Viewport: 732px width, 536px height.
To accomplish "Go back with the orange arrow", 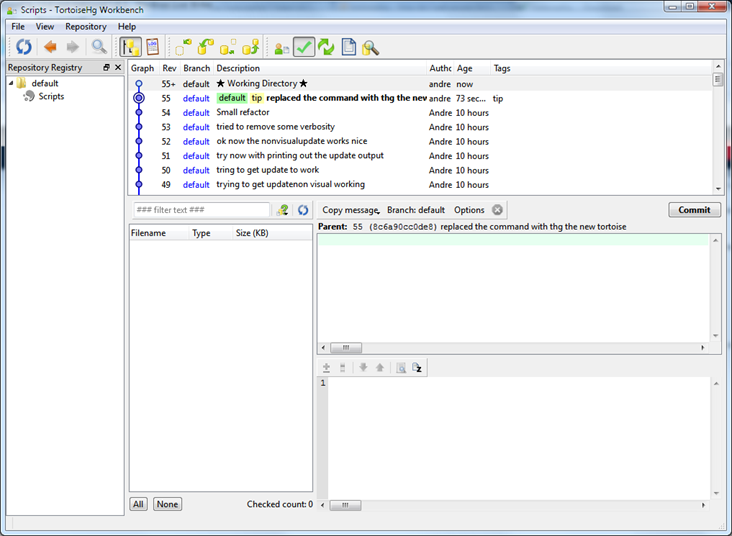I will tap(50, 47).
